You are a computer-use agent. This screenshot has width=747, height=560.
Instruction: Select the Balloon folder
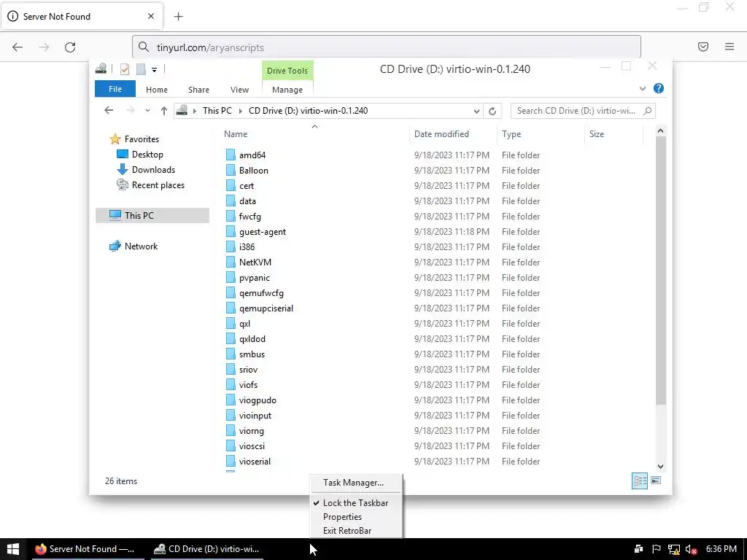pos(253,170)
